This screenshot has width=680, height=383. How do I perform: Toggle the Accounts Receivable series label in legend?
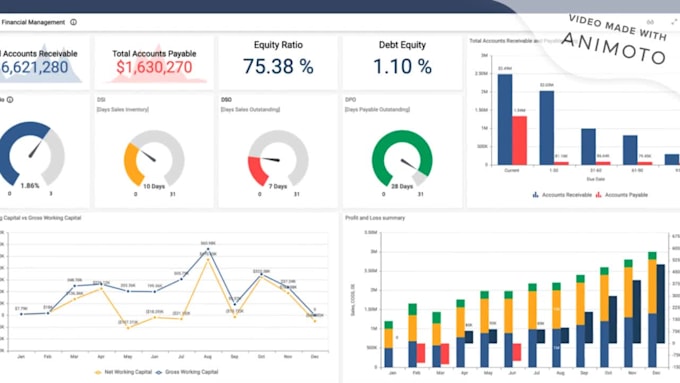[x=566, y=195]
